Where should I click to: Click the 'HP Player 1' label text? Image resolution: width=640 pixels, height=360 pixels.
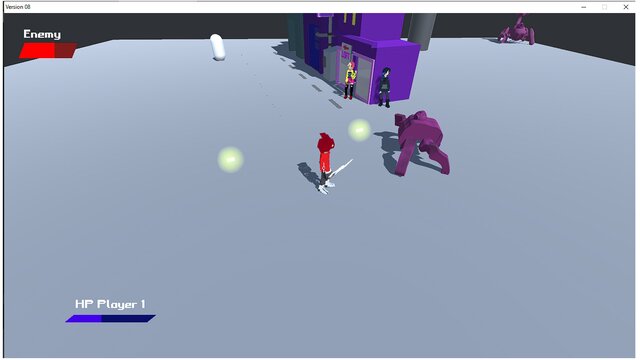tap(110, 304)
